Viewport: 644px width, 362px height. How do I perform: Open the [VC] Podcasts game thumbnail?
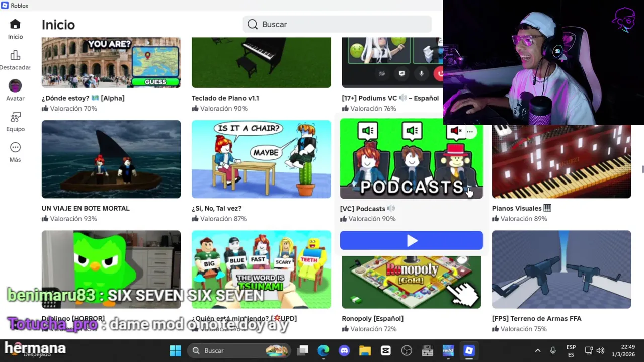[x=412, y=159]
